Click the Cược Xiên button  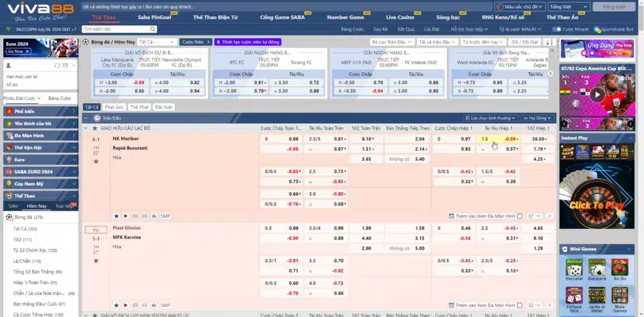pos(192,42)
